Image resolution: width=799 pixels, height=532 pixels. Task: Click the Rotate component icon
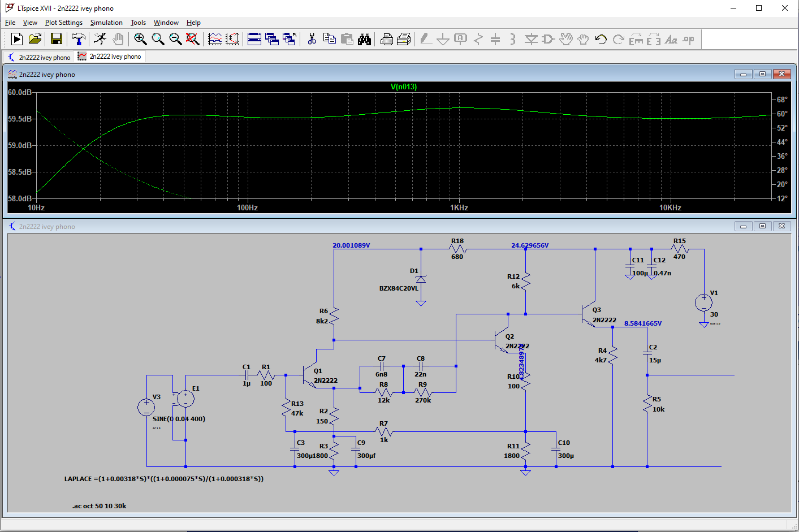636,39
